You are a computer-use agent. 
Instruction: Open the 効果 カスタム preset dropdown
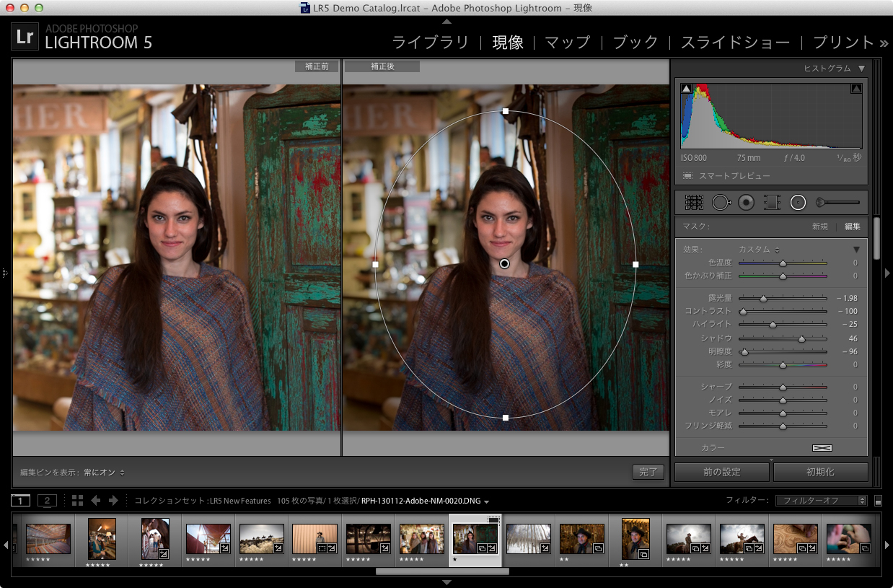click(x=758, y=249)
